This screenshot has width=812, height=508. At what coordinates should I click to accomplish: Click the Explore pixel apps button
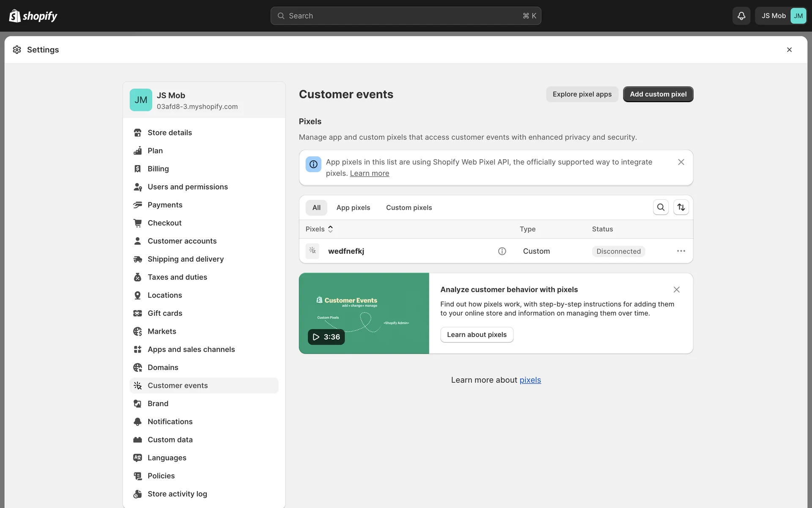[582, 94]
